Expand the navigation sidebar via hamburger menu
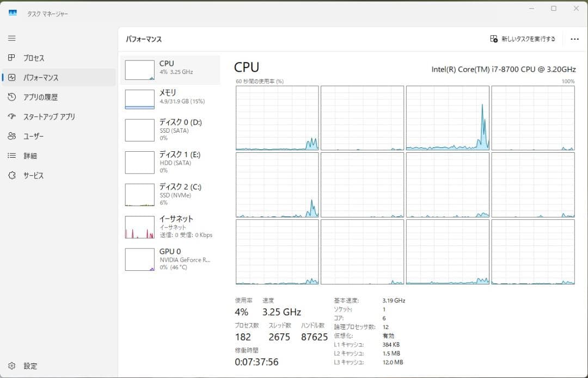 10,38
